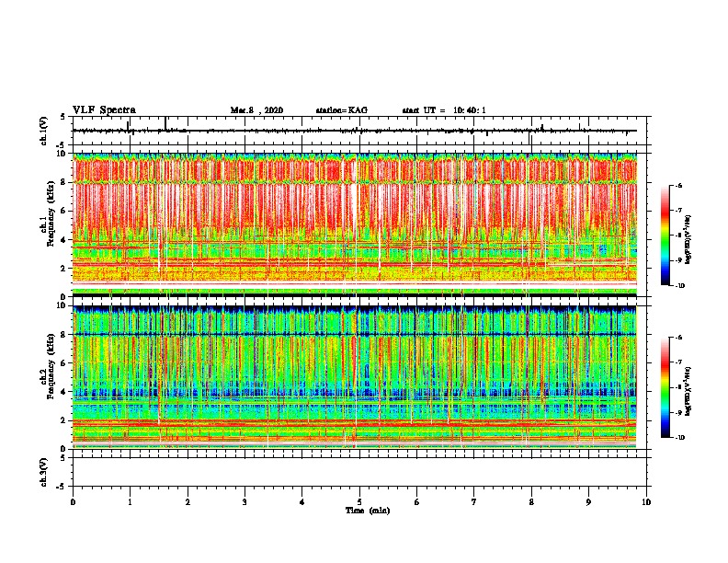Viewport: 728px width, 563px height.
Task: Click the ch.1 "Frequency (kHz)" axis label
Action: pos(51,213)
